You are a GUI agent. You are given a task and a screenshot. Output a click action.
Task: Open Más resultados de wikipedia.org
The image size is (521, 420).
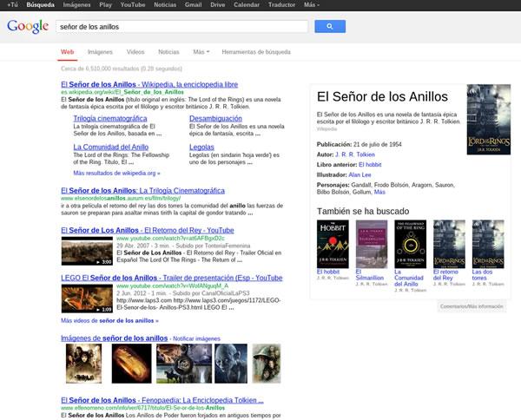point(116,173)
